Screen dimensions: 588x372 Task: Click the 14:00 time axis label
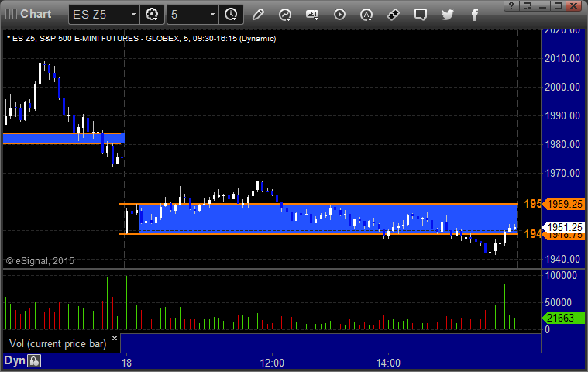388,363
